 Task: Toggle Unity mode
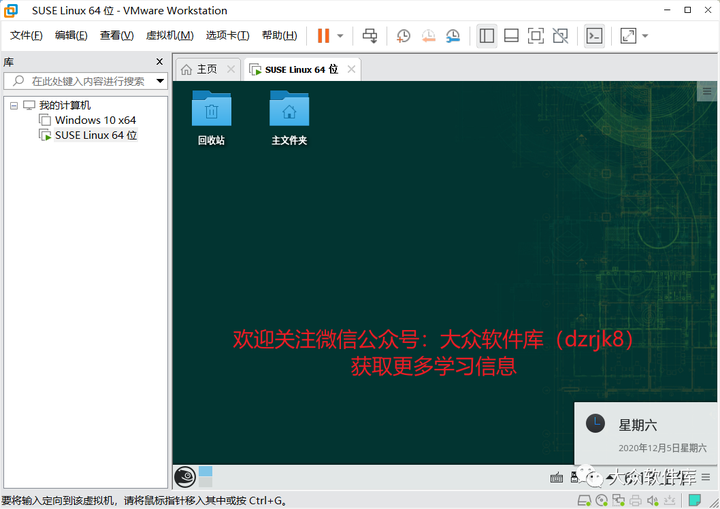pyautogui.click(x=560, y=36)
